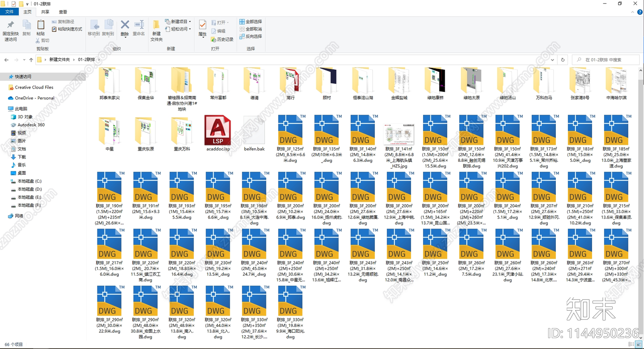This screenshot has width=644, height=349.
Task: Click the help question mark icon
Action: click(x=640, y=12)
